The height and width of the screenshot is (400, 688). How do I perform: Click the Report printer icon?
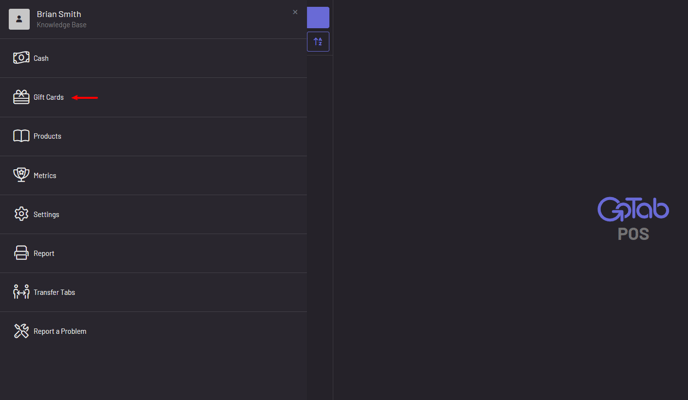click(x=21, y=253)
